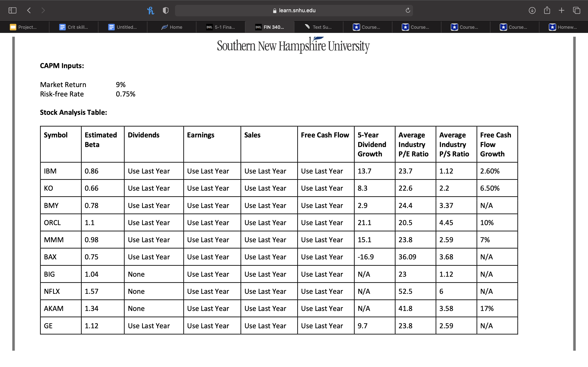Click the back navigation arrow

coord(29,10)
